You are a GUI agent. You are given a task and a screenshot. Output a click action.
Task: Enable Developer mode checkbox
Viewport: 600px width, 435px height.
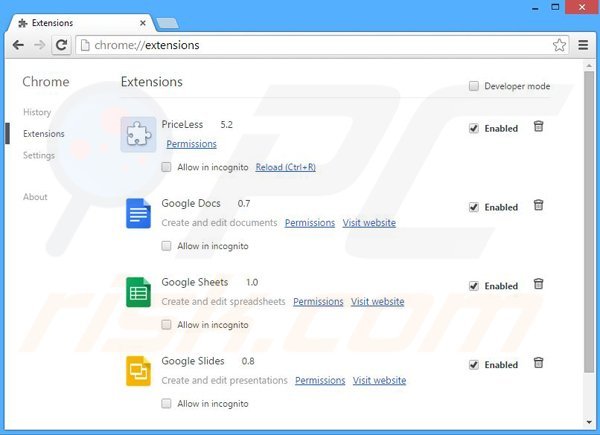point(474,86)
